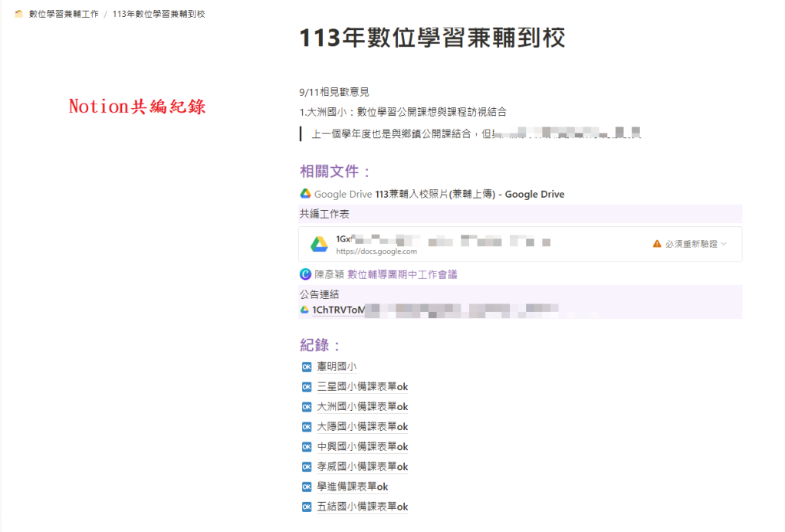Click the Drive icon in the docs.google.com bookmark
This screenshot has height=532, width=785.
point(319,245)
